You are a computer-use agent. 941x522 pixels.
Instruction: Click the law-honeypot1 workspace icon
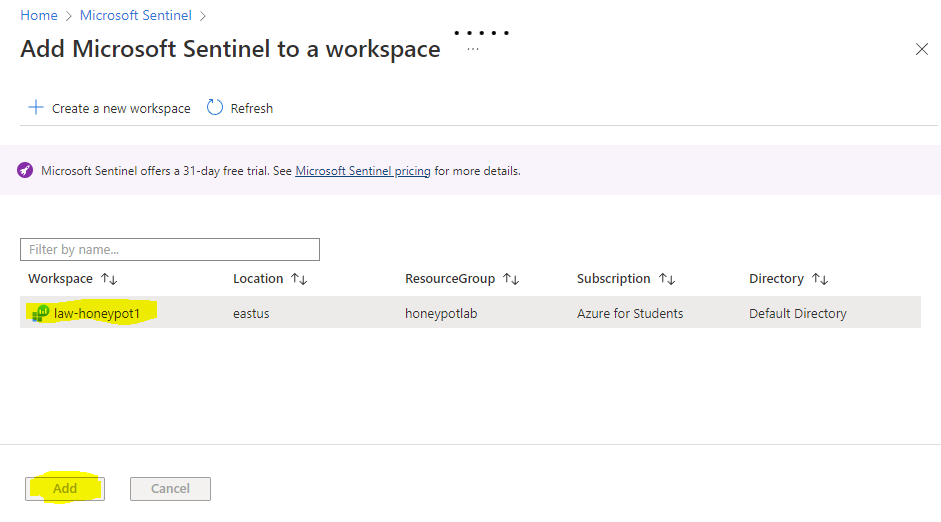[x=40, y=313]
